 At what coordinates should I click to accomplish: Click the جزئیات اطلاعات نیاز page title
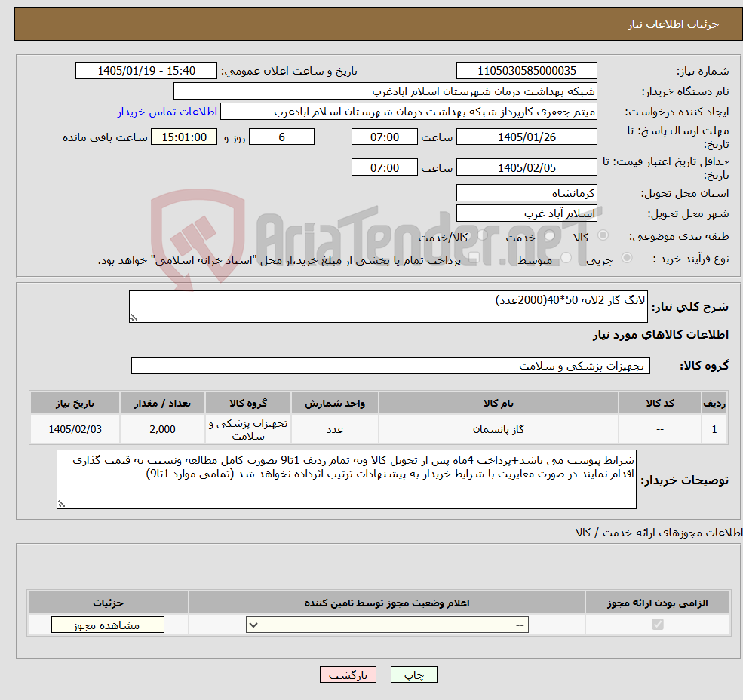tap(674, 24)
